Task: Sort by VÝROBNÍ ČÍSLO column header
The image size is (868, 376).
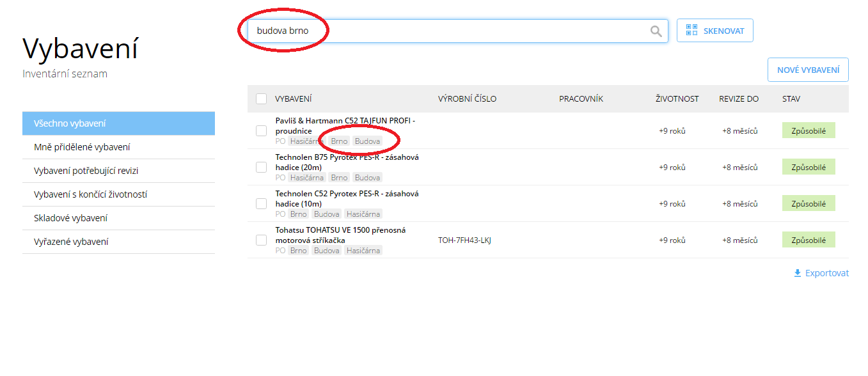Action: pos(467,99)
